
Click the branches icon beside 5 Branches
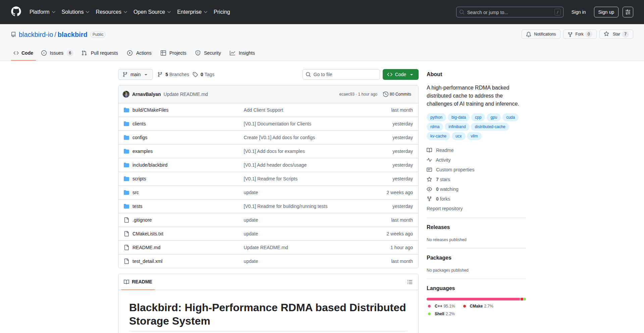(x=160, y=74)
